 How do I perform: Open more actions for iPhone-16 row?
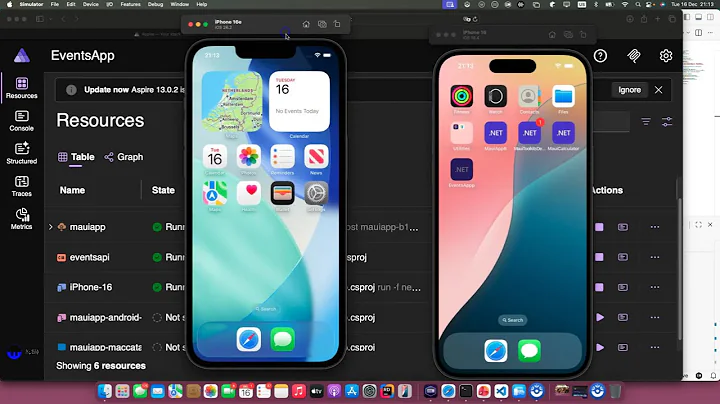(655, 287)
